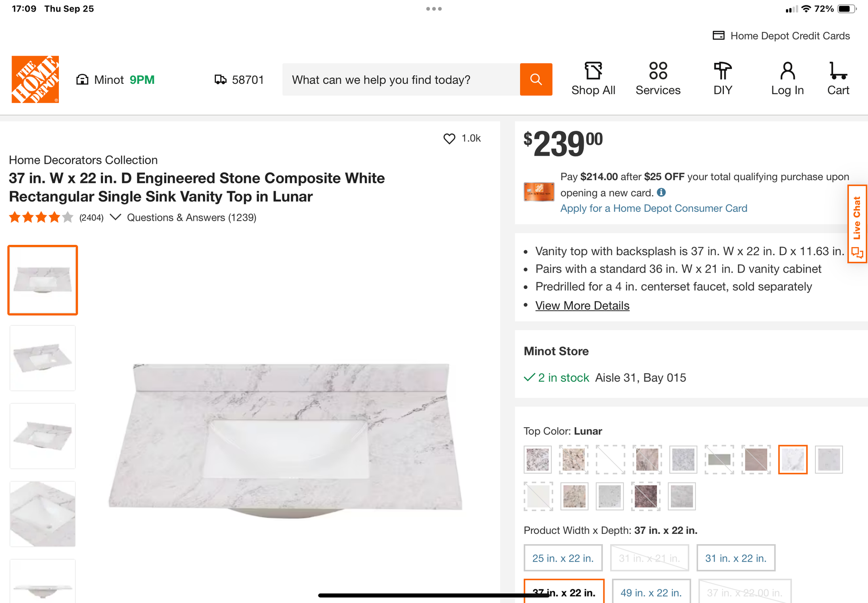This screenshot has height=603, width=868.
Task: Click the info icon after new card text
Action: click(x=661, y=192)
